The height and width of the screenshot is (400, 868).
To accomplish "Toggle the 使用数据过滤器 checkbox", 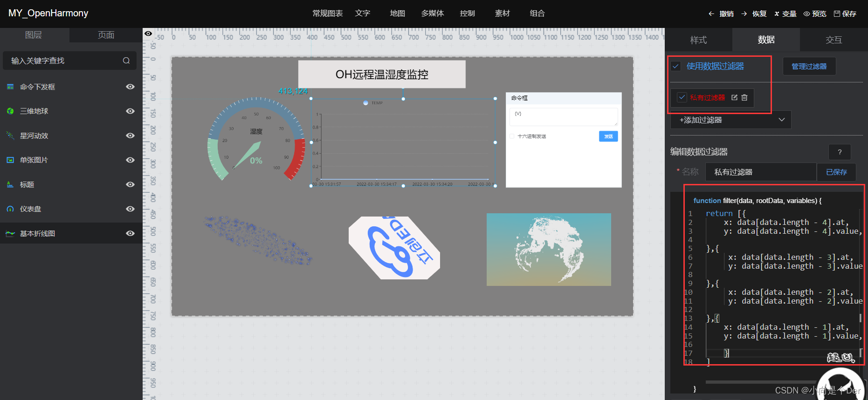I will (676, 66).
